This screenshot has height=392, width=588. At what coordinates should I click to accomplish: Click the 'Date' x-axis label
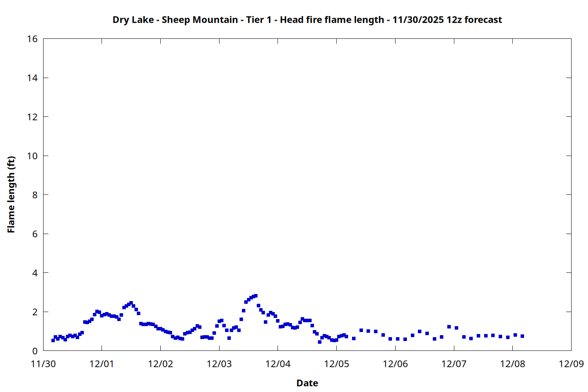(x=307, y=383)
